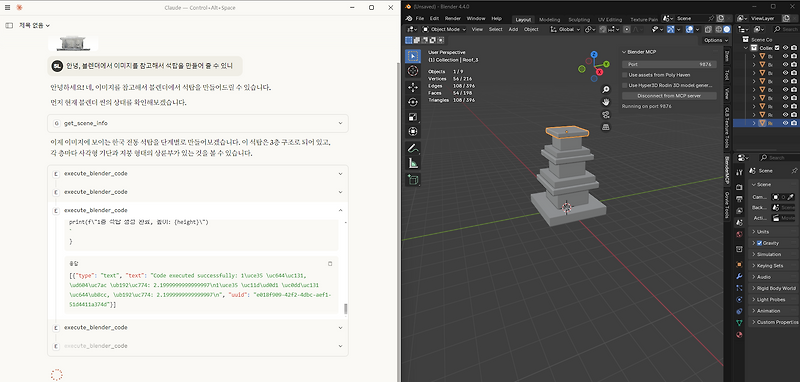Pick the Annotate pencil tool
800x382 pixels.
(413, 148)
